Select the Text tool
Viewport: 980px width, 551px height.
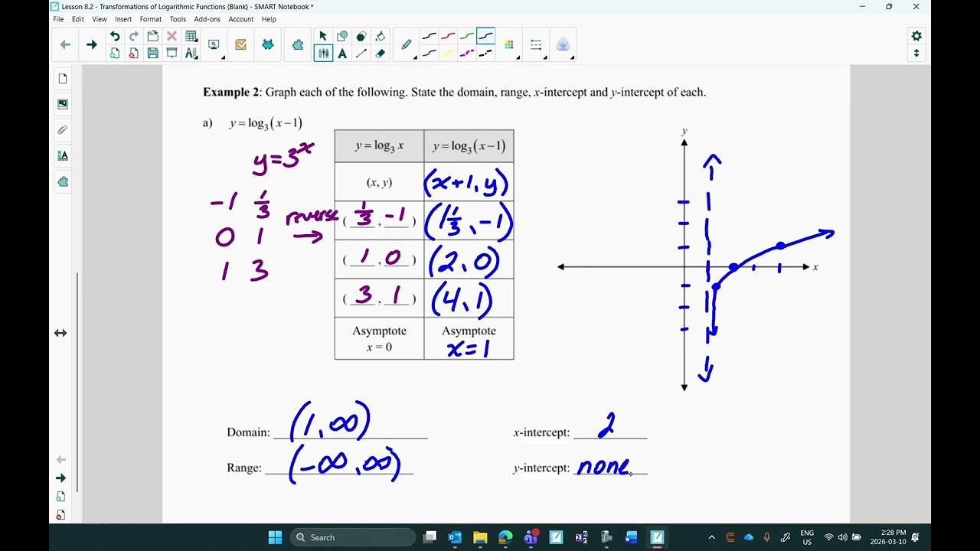point(342,54)
